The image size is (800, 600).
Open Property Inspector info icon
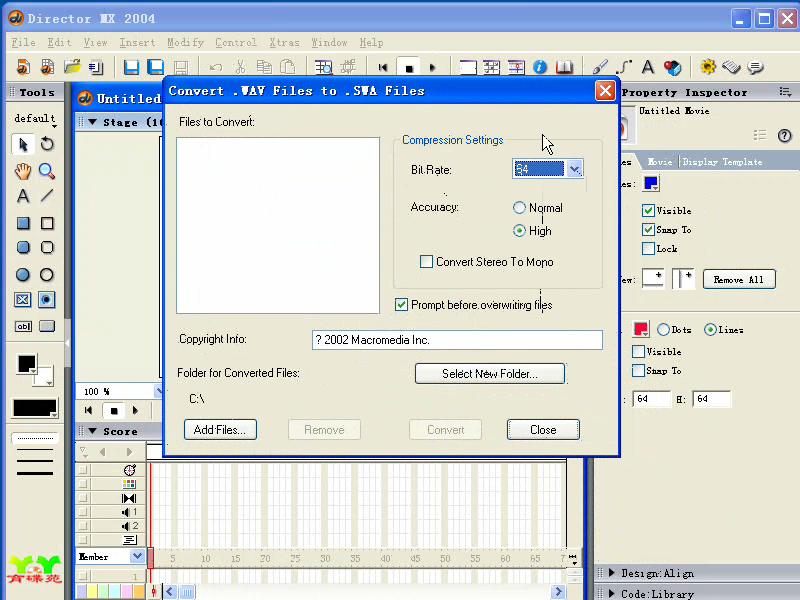540,67
